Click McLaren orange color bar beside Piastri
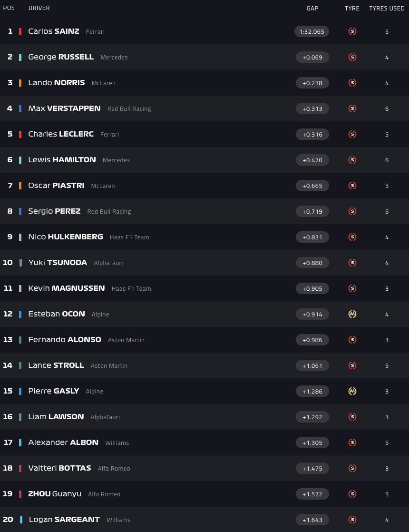The image size is (409, 532). click(x=20, y=186)
